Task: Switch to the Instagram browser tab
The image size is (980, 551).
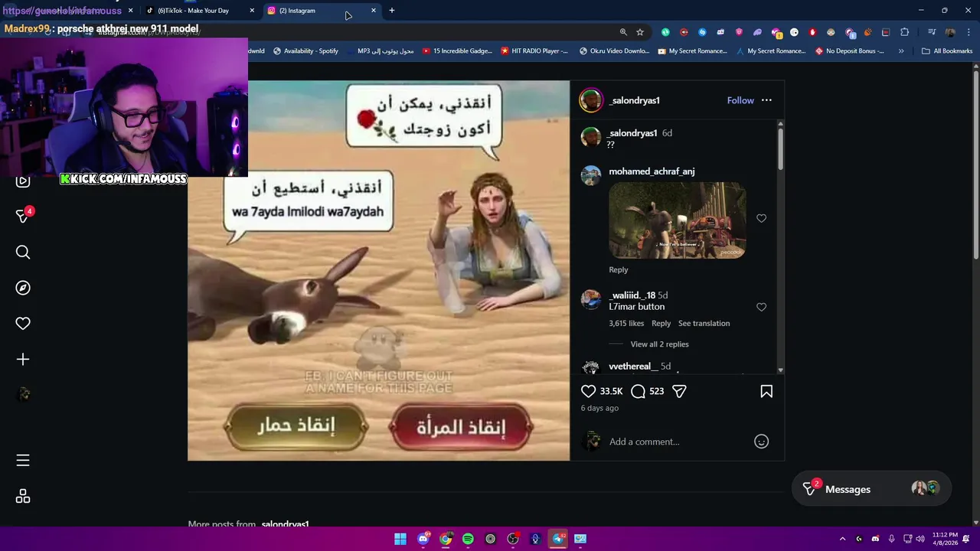Action: tap(322, 11)
